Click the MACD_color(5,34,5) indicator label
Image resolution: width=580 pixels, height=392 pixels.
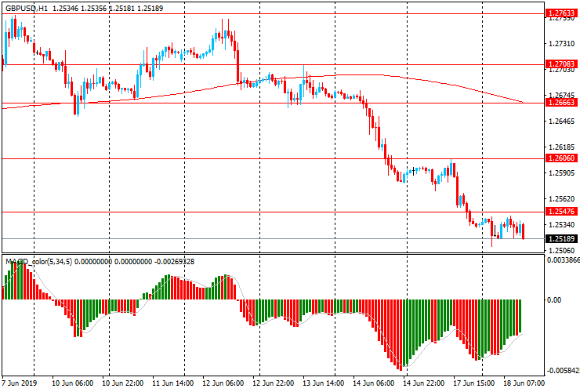(39, 262)
